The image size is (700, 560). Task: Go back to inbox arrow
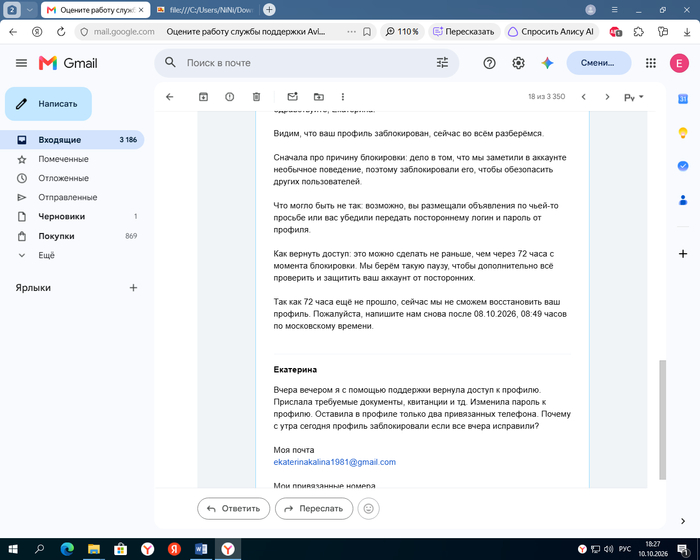pyautogui.click(x=170, y=96)
